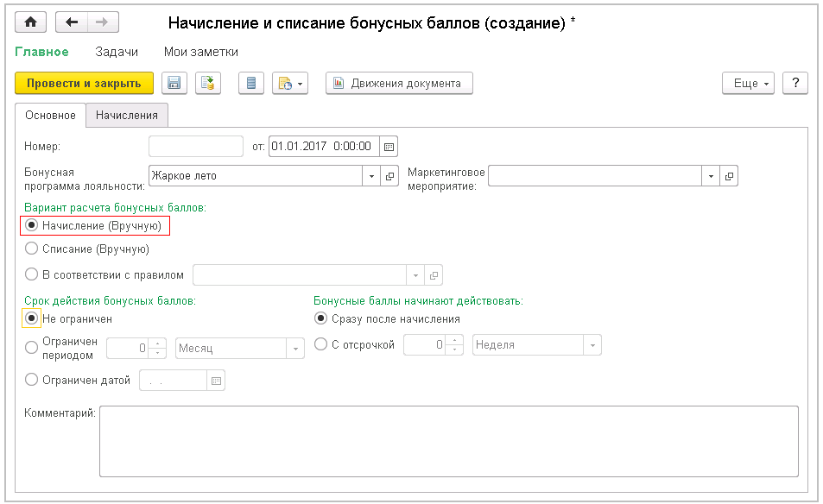Select the С отсрочкой radio button
823x504 pixels.
321,345
